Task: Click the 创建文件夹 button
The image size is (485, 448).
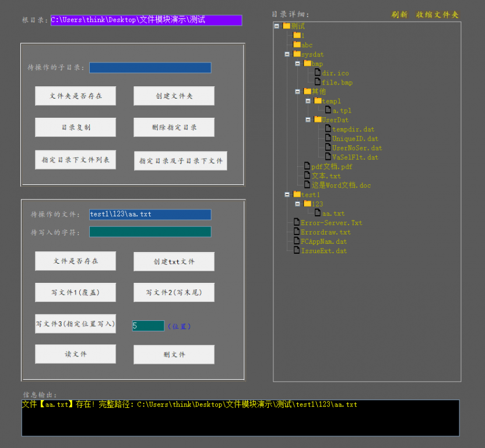Action: pos(174,96)
